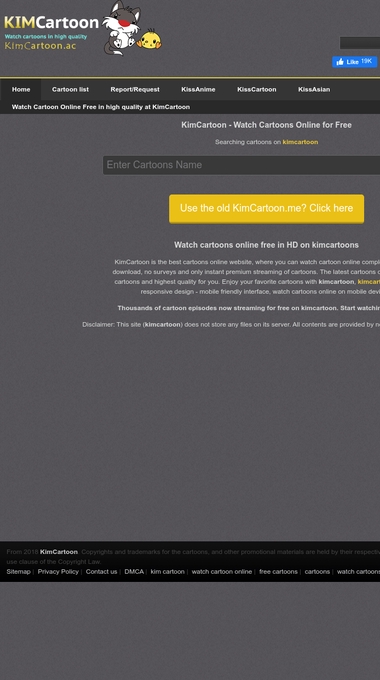Click heading 'Watch cartoons online free in HD'
This screenshot has width=380, height=680.
coord(266,245)
